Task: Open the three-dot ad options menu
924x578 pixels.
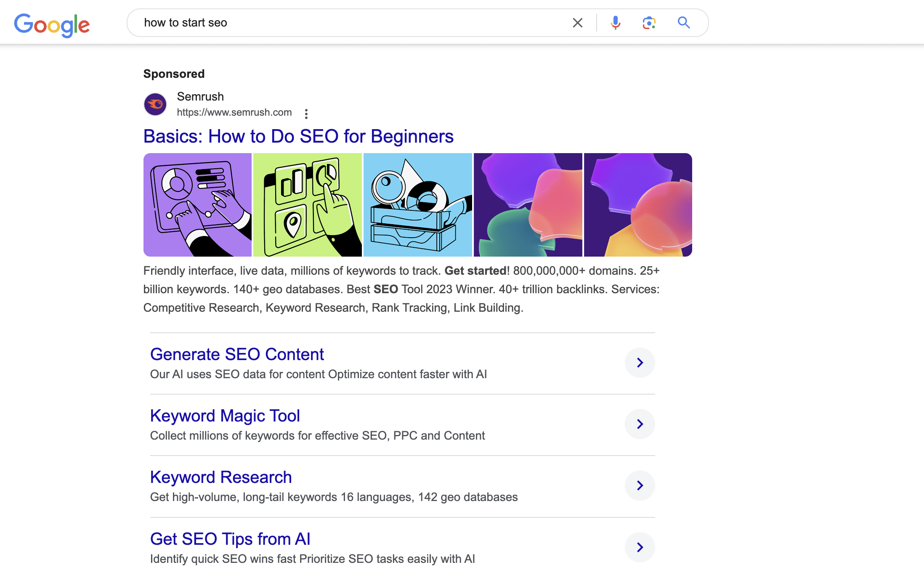Action: pos(307,113)
